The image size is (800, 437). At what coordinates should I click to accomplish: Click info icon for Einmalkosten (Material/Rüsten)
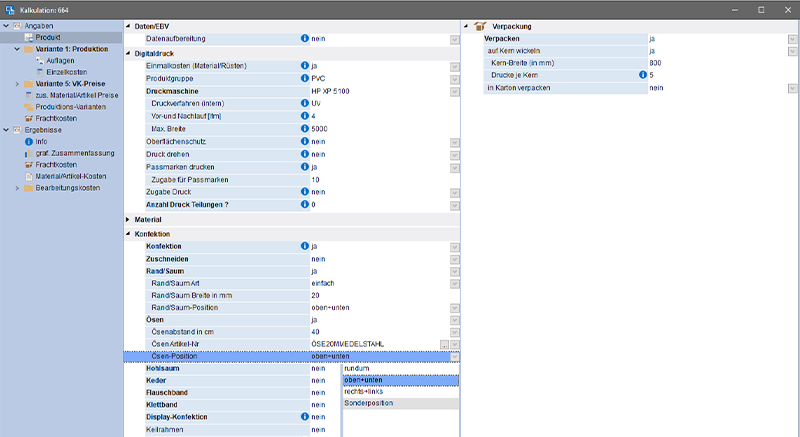tap(305, 65)
